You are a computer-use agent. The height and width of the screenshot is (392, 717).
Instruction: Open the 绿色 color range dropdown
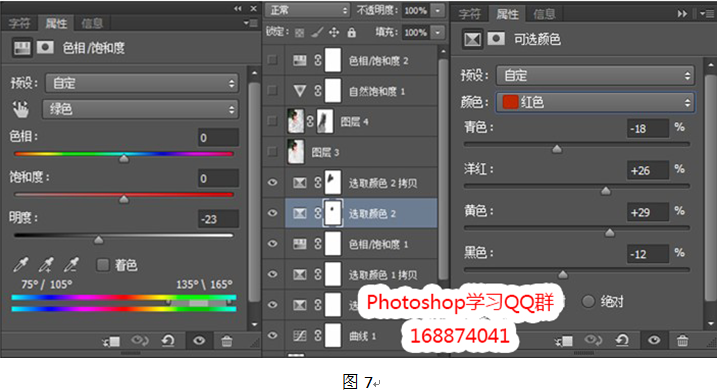[x=141, y=109]
